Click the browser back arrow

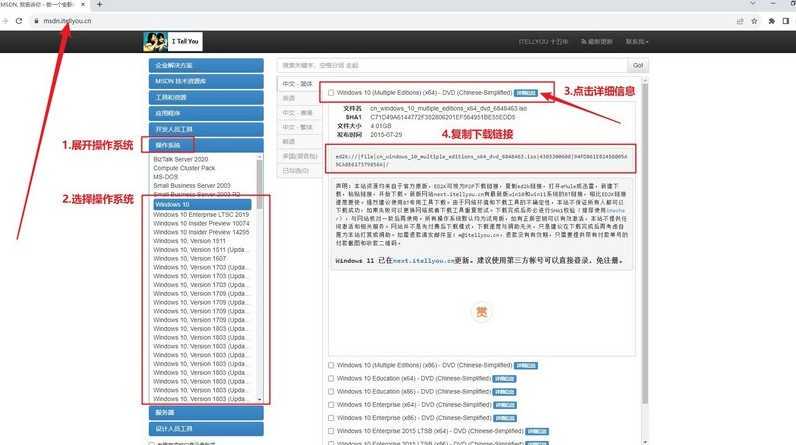point(6,20)
